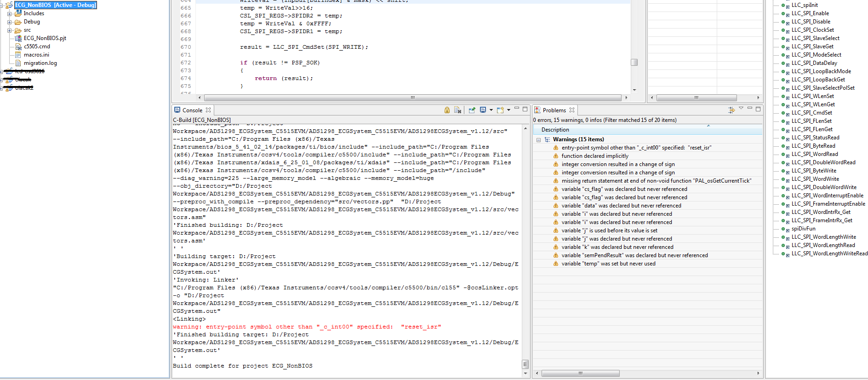The image size is (868, 380).
Task: Click code line with LLC_SPI_CmdSet(SPI_WRITE)
Action: pos(304,47)
